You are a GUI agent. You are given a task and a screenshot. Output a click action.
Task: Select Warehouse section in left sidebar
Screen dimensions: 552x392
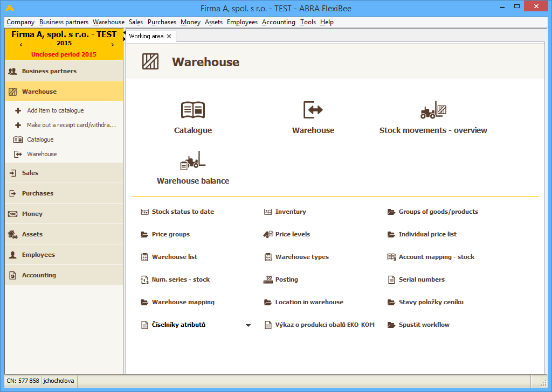click(64, 92)
